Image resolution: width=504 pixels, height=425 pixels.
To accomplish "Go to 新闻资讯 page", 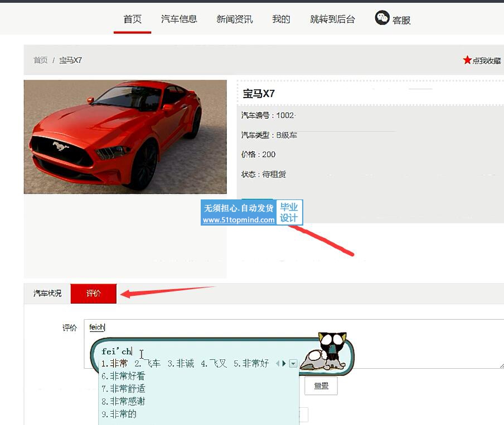I will [234, 19].
